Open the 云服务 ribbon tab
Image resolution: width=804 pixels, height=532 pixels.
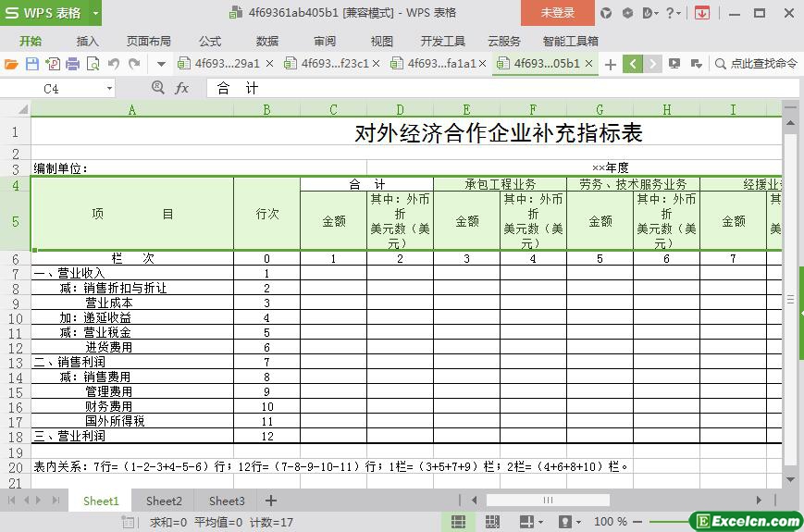[504, 42]
